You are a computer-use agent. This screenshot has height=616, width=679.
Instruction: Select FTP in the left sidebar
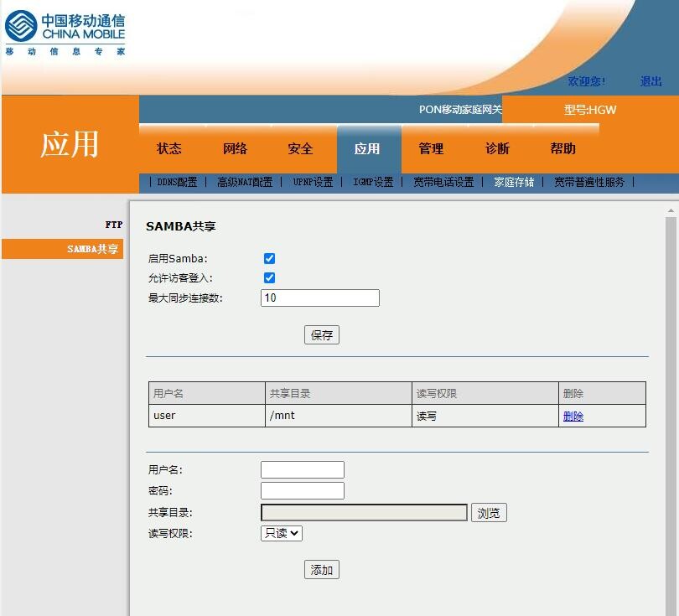(x=114, y=225)
